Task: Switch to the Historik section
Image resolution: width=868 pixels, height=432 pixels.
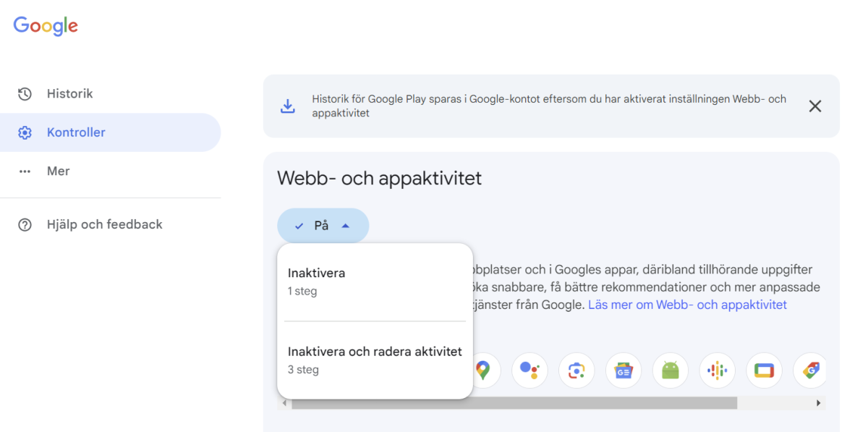Action: pyautogui.click(x=69, y=93)
